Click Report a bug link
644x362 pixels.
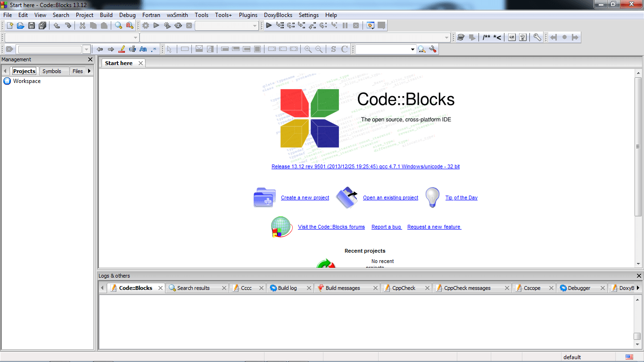click(386, 227)
